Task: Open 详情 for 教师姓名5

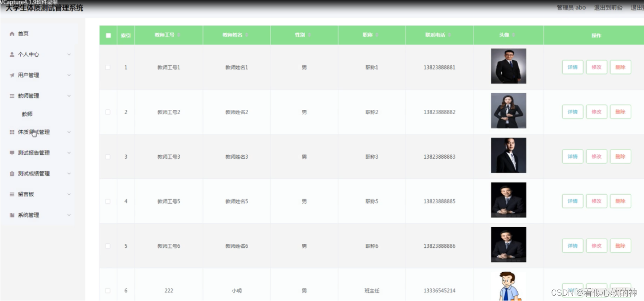Action: click(x=573, y=201)
